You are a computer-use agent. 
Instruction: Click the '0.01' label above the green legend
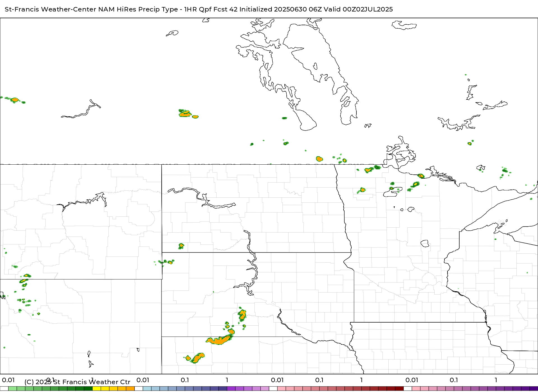pos(8,380)
